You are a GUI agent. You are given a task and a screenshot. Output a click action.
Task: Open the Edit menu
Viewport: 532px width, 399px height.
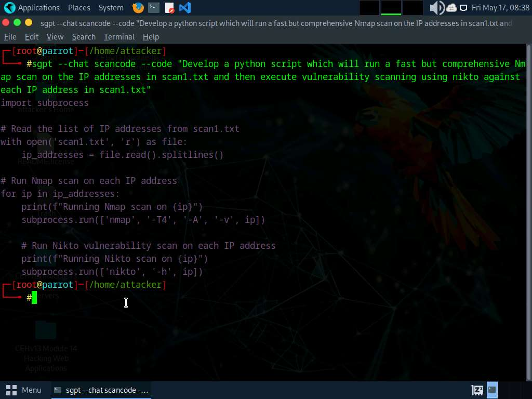(x=32, y=37)
